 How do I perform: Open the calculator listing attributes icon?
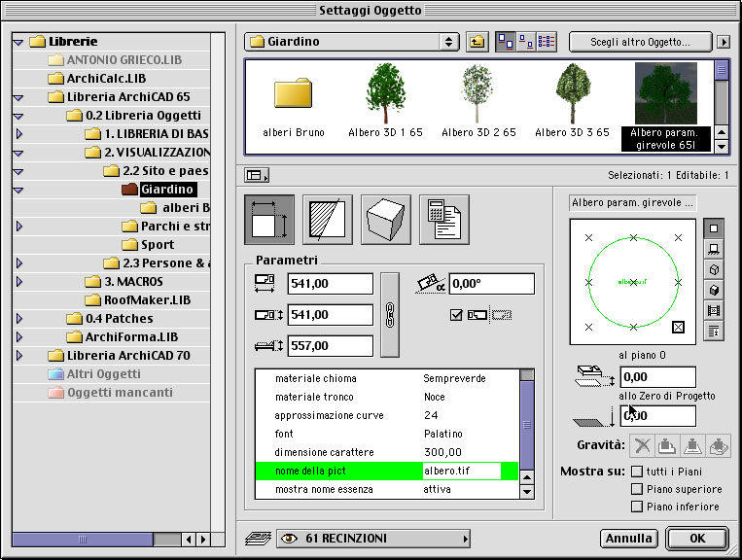pyautogui.click(x=444, y=218)
